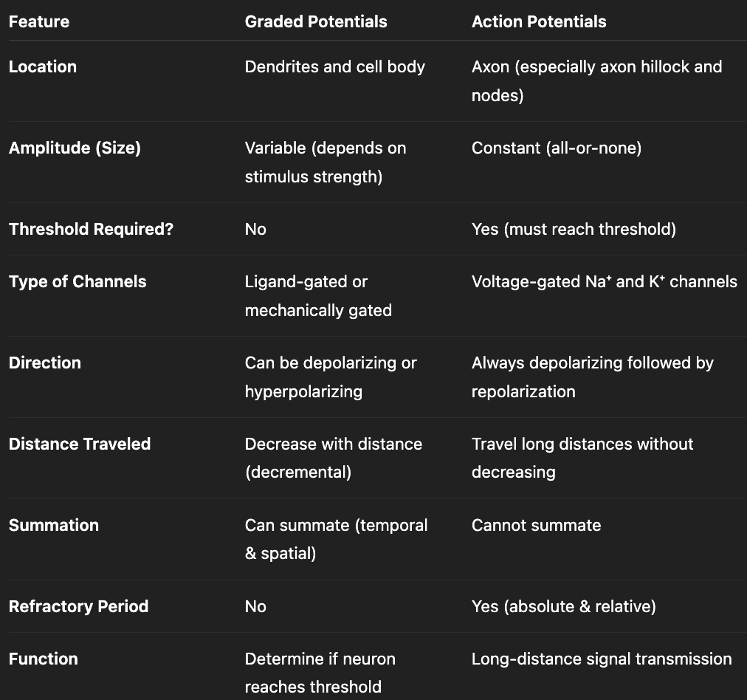Select the Type of Channels row label

[78, 281]
